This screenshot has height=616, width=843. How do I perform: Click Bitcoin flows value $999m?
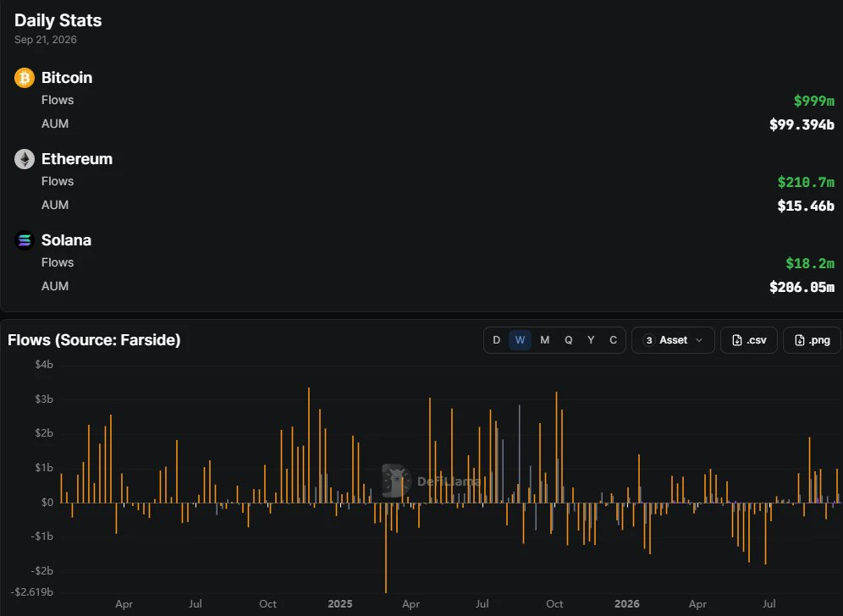(x=814, y=101)
